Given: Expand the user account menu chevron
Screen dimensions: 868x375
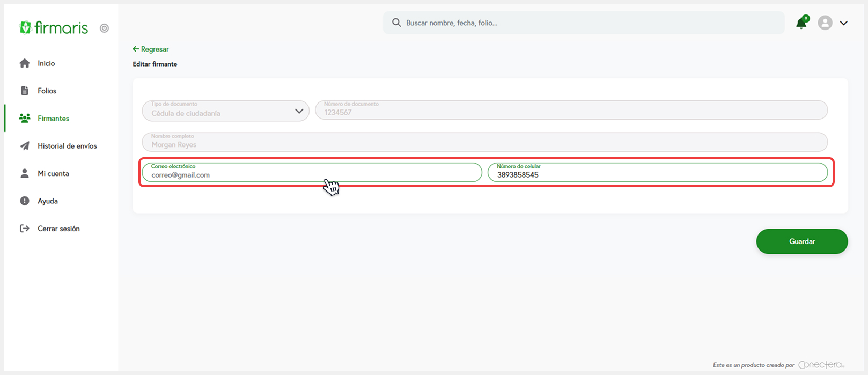Looking at the screenshot, I should coord(844,23).
